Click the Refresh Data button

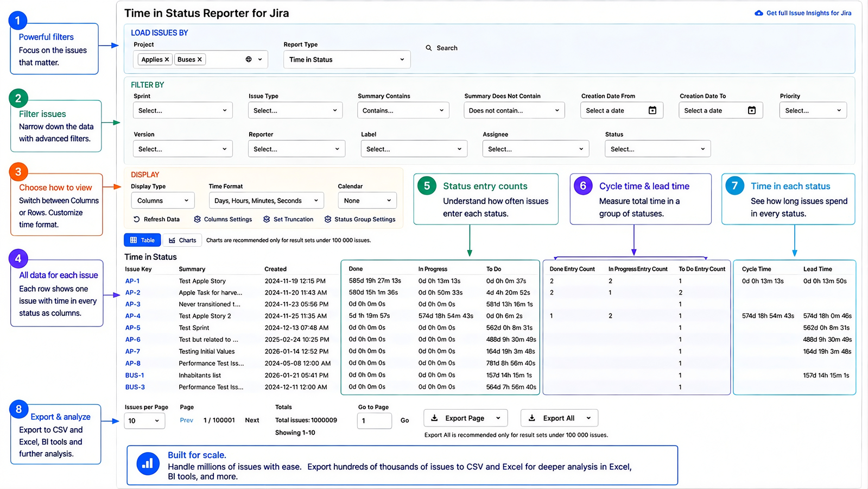tap(156, 220)
